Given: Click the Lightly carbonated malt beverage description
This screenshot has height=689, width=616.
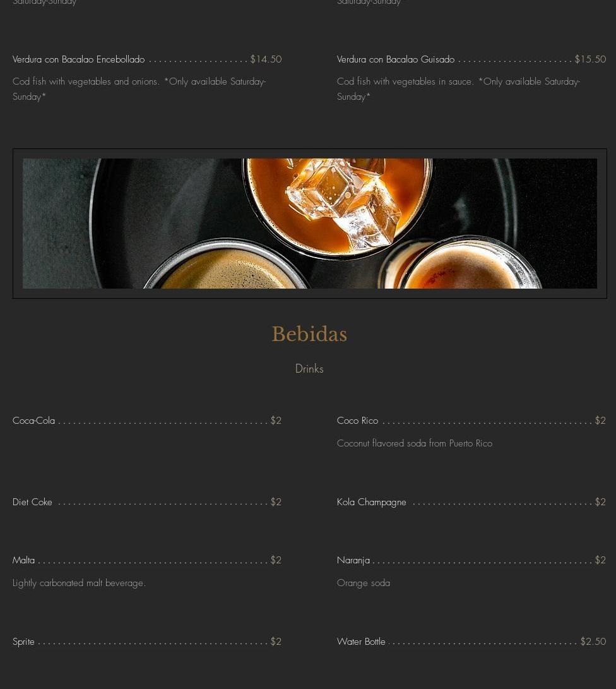Looking at the screenshot, I should pos(79,583).
